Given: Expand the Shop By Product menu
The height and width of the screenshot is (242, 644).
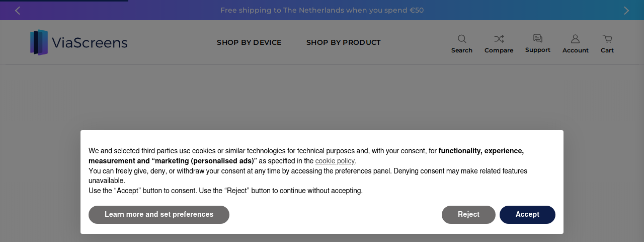Looking at the screenshot, I should (x=344, y=42).
